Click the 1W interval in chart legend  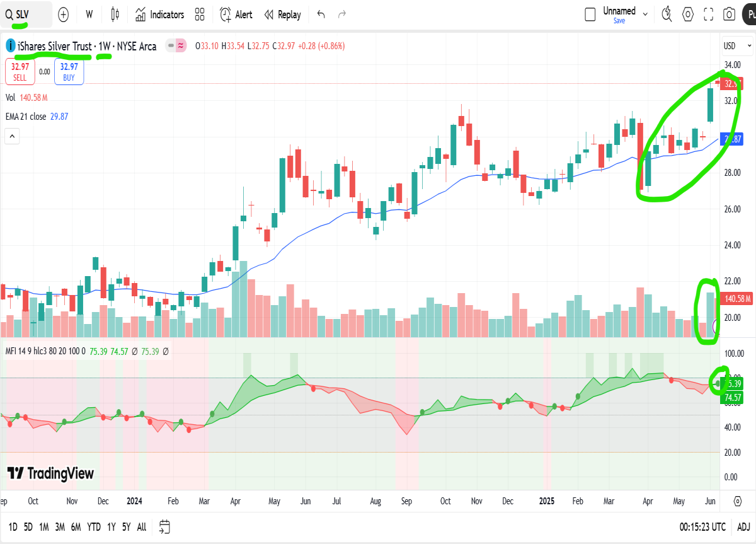point(105,46)
